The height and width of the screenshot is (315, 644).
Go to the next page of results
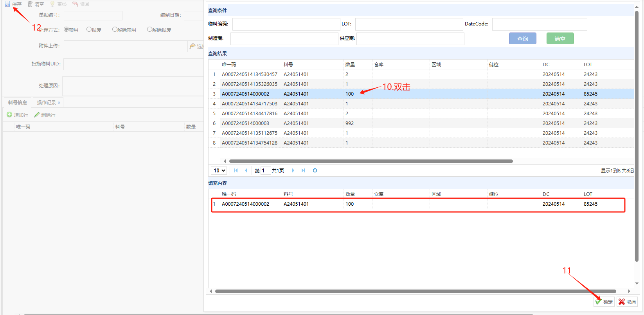(x=293, y=170)
